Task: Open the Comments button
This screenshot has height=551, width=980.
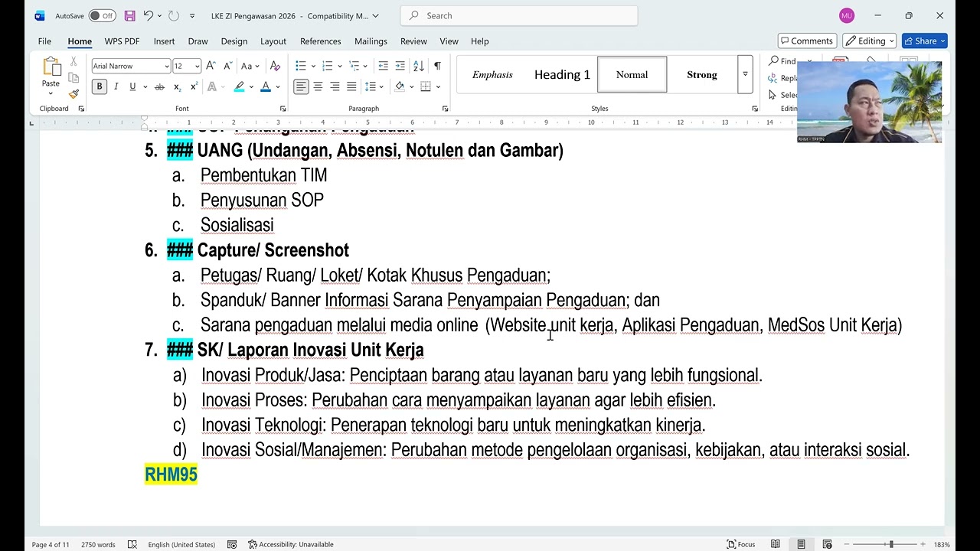Action: click(x=807, y=41)
